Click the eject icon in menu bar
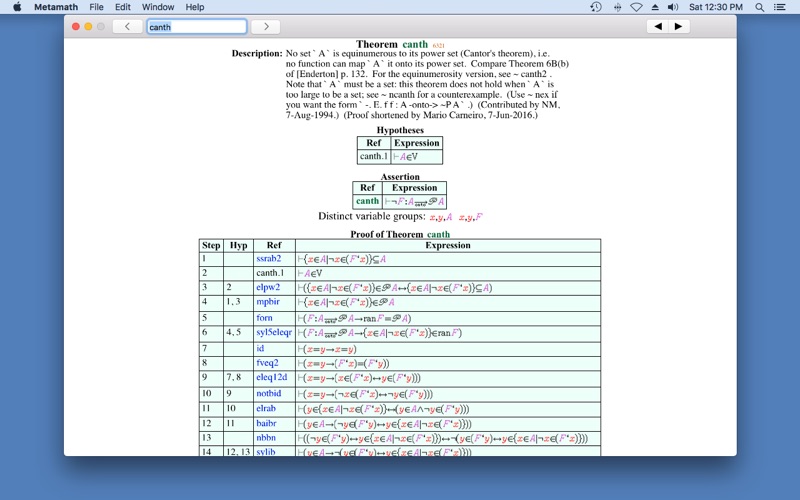 click(x=655, y=7)
